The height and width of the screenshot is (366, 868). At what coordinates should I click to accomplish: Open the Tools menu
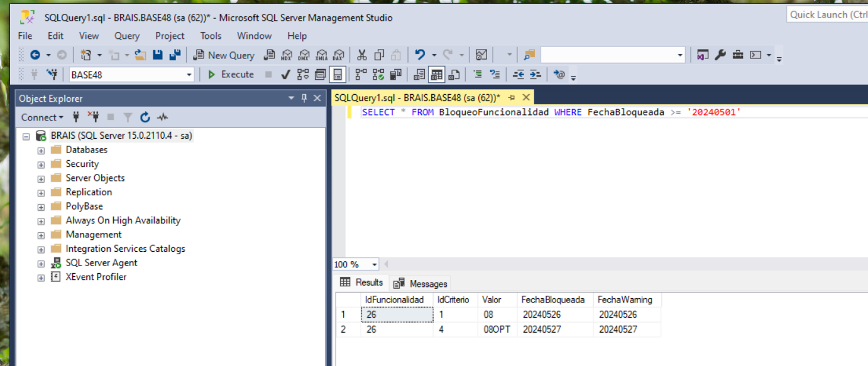point(211,36)
